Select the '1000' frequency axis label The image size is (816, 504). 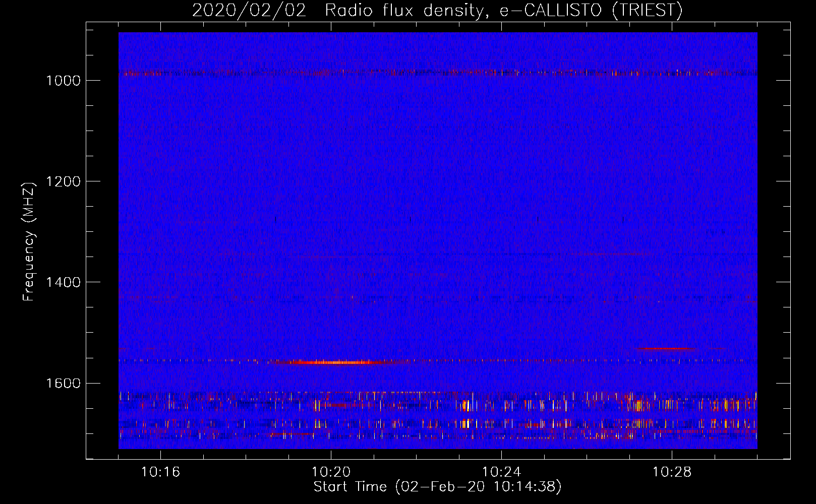(x=63, y=81)
